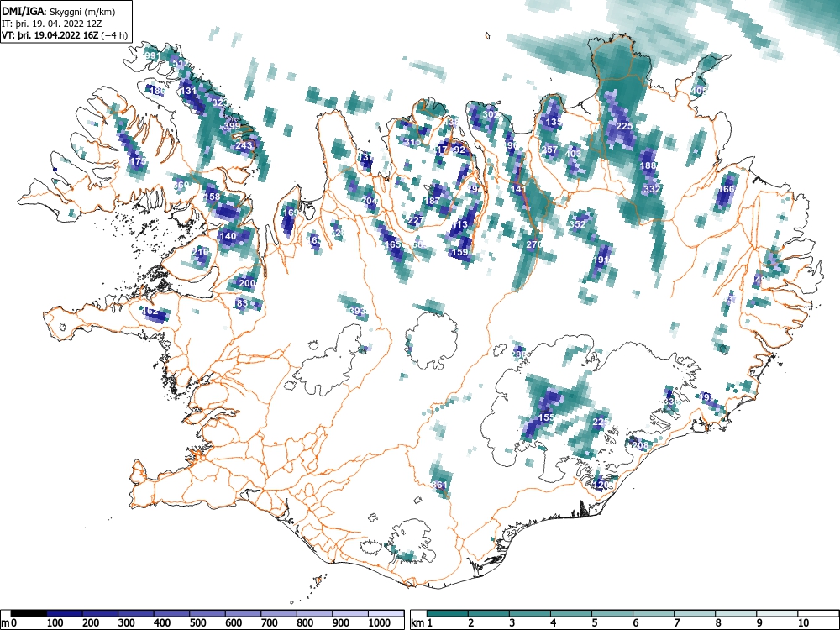
Task: Select the 'IT: þri. 19. 04. 2022 12Z' line
Action: pos(52,24)
